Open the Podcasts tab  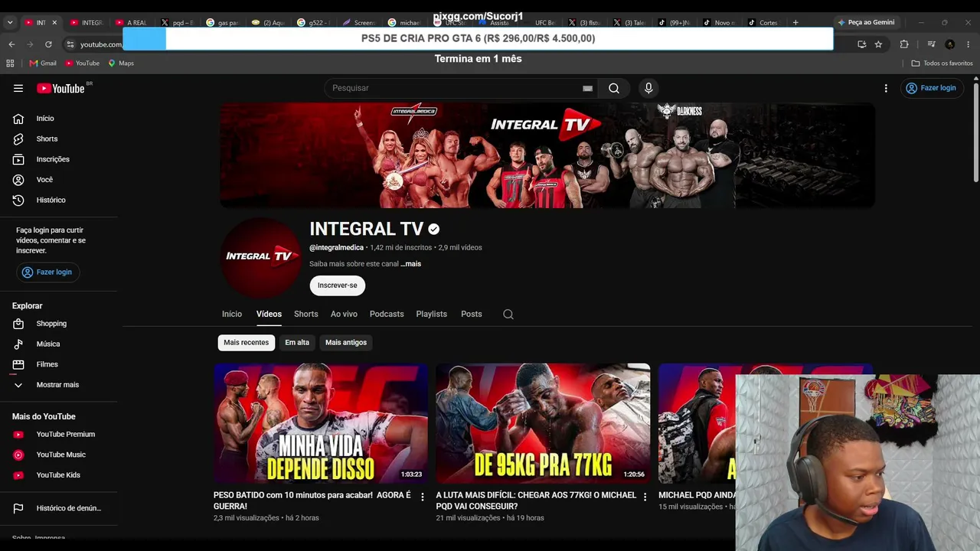point(387,314)
